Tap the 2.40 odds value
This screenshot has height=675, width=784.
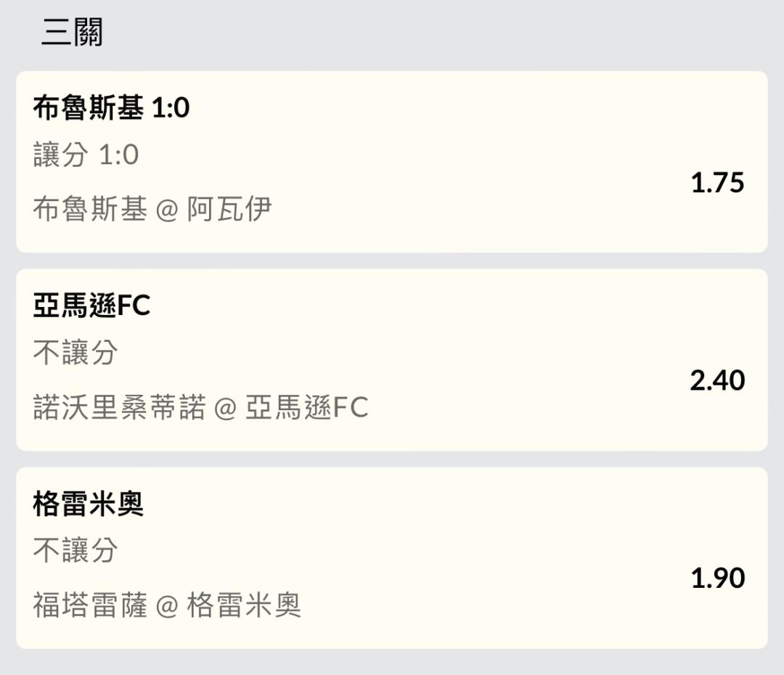pyautogui.click(x=717, y=380)
